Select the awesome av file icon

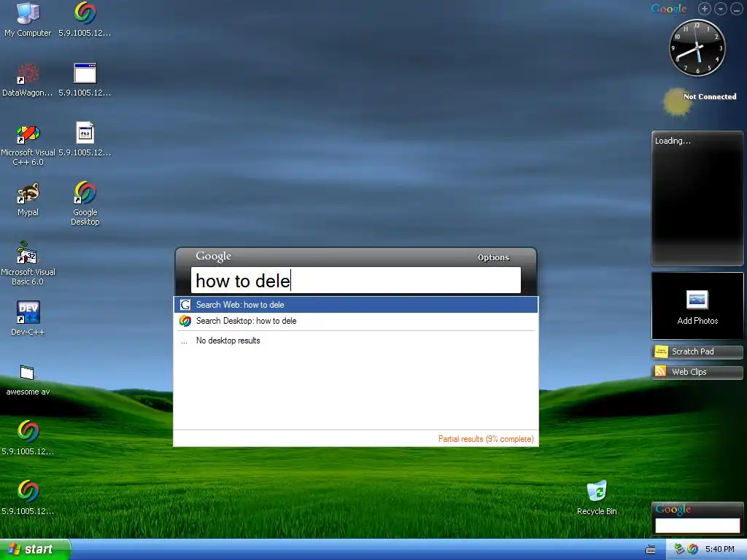click(x=28, y=379)
